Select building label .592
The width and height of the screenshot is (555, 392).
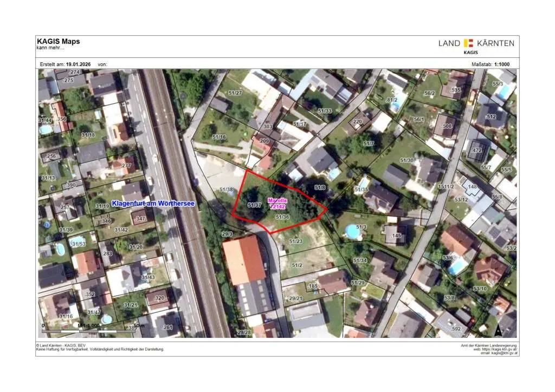(x=456, y=329)
